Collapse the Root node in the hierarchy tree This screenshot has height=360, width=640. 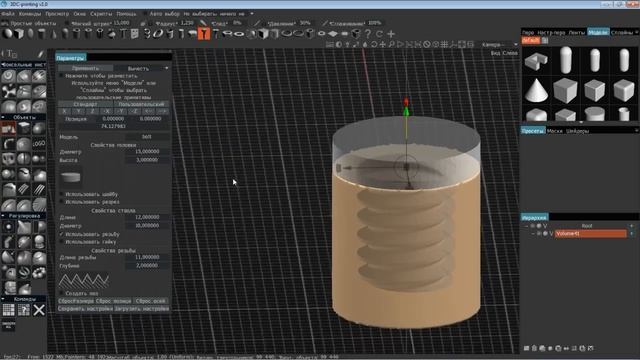[527, 226]
